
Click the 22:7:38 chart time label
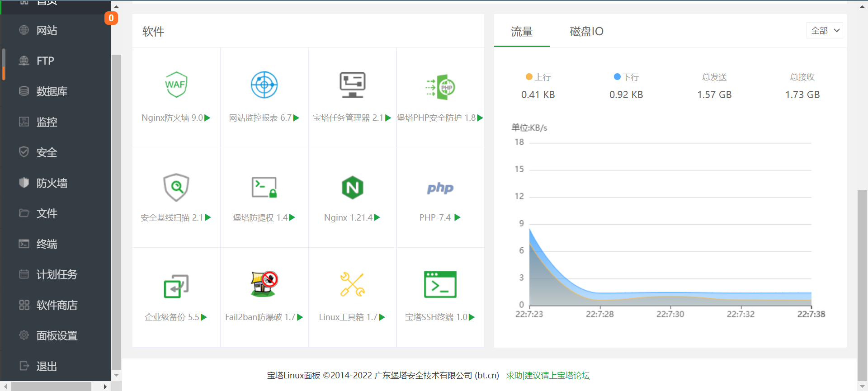point(811,314)
